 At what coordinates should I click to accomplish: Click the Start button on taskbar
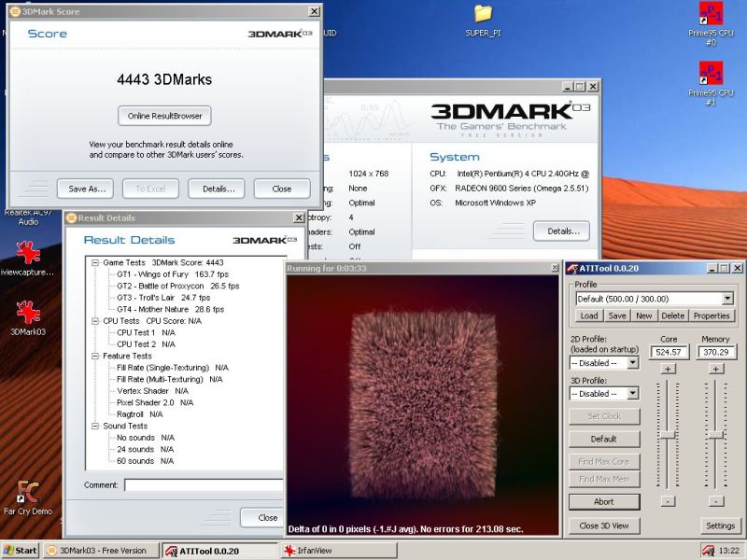[20, 551]
